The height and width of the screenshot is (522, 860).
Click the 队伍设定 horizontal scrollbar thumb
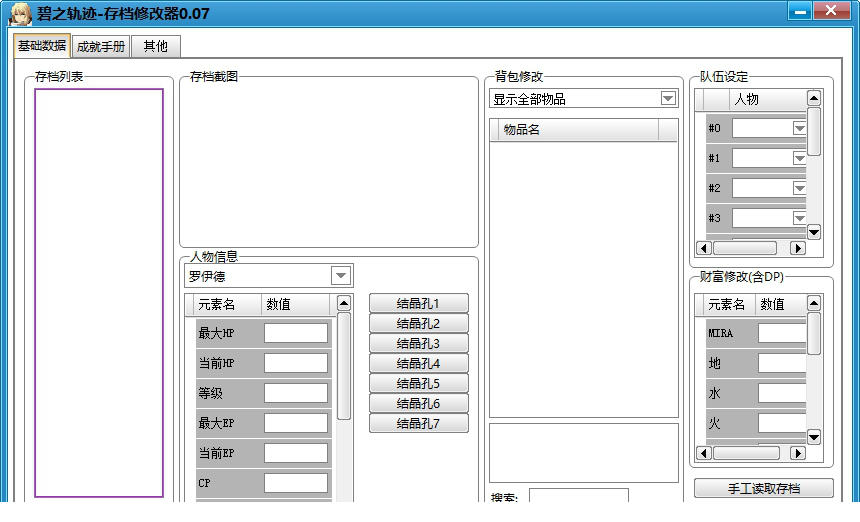(745, 248)
